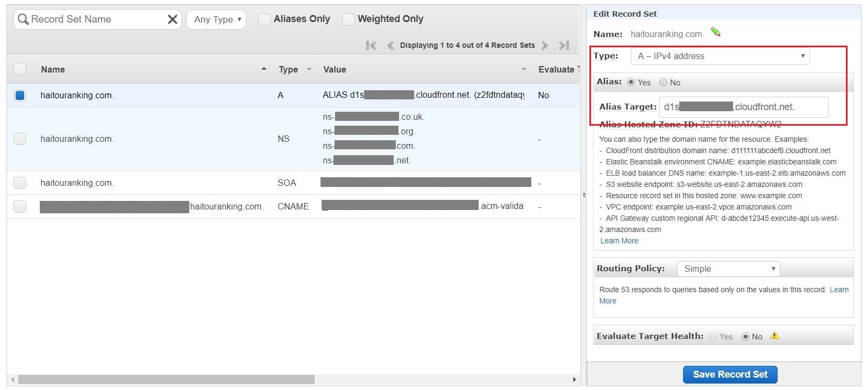Click right arrow of horizontal scrollbar
This screenshot has width=868, height=390.
tap(574, 379)
